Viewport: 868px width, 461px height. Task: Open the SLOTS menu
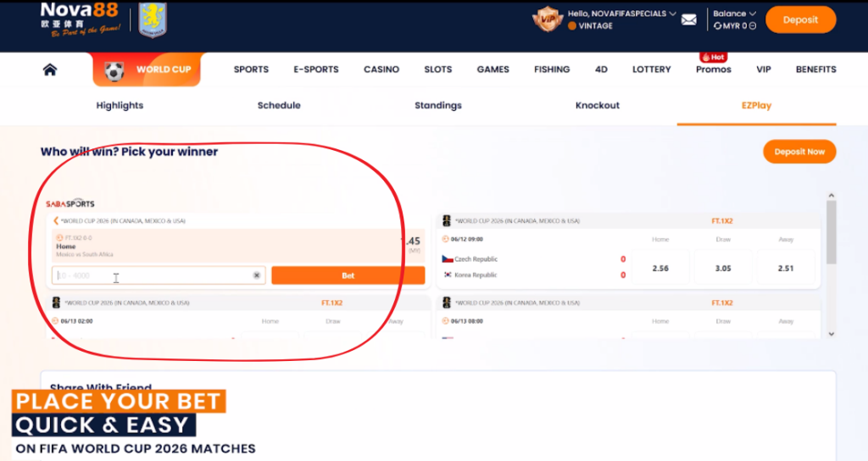tap(438, 69)
